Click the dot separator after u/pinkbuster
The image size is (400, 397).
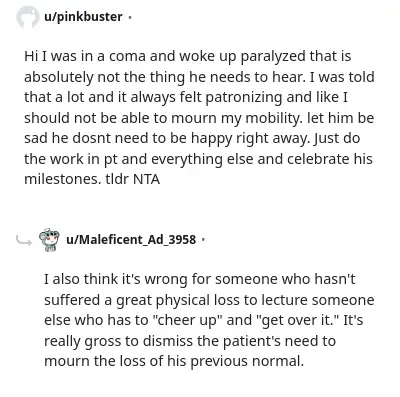pyautogui.click(x=130, y=17)
